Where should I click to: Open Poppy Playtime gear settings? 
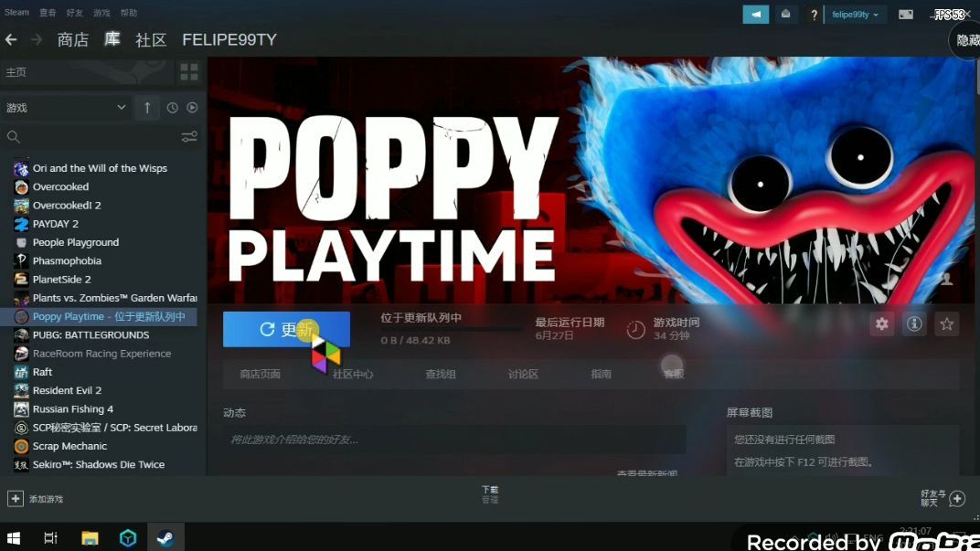(882, 323)
